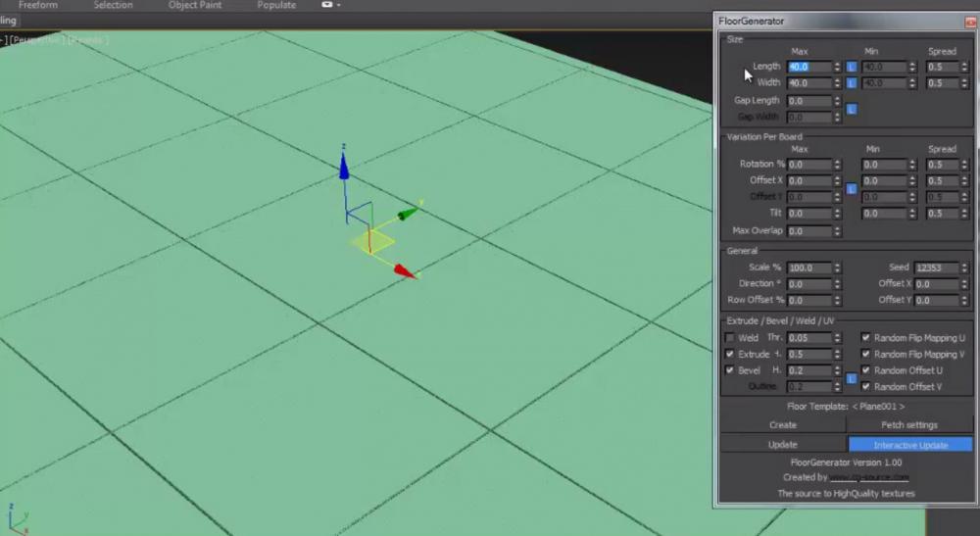Toggle Random Flip Mapping U checkbox

coord(865,337)
